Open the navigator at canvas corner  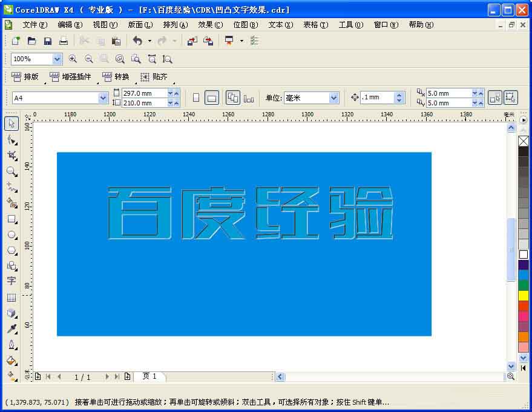pyautogui.click(x=511, y=376)
